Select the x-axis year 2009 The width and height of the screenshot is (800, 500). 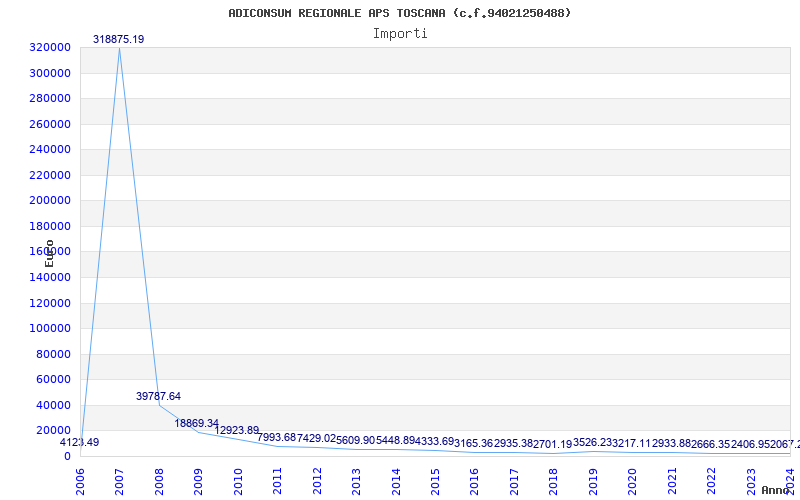[198, 482]
